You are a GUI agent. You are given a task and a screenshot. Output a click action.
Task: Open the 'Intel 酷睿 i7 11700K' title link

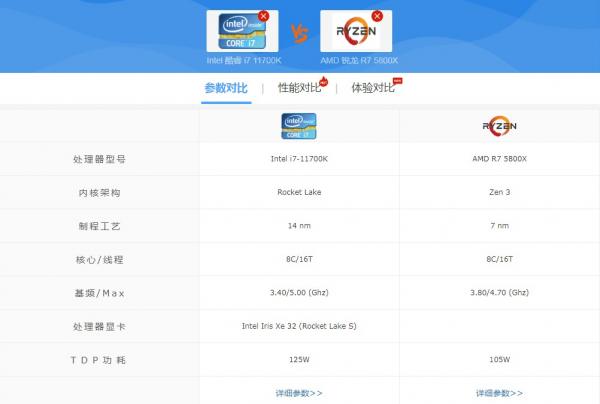pos(244,60)
